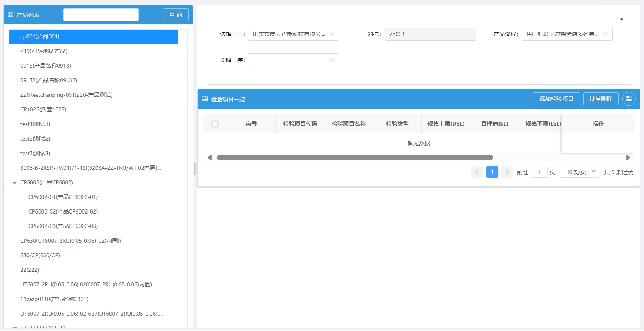Screen dimensions: 644x331
Task: Click the 检验项目代码 column header
Action: tap(300, 124)
